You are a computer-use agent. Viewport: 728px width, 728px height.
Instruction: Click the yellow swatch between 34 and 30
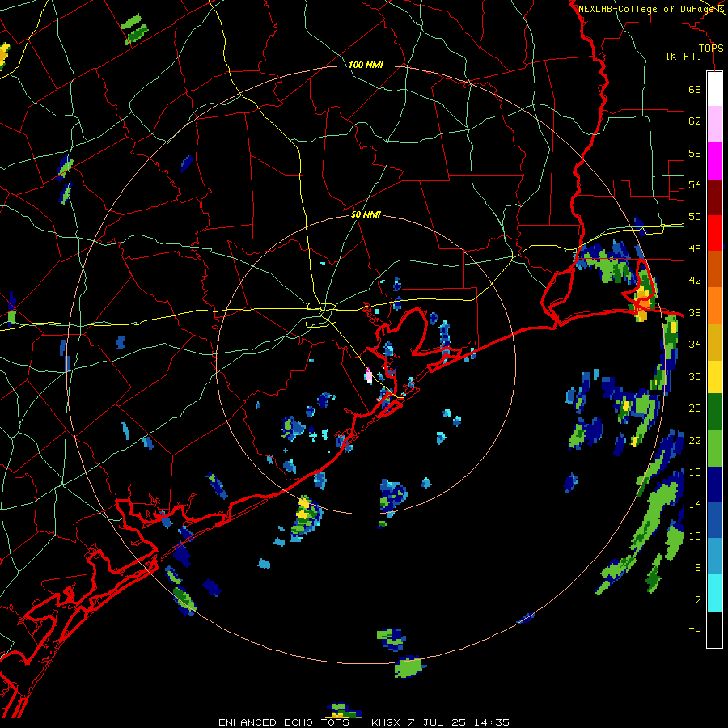[714, 377]
